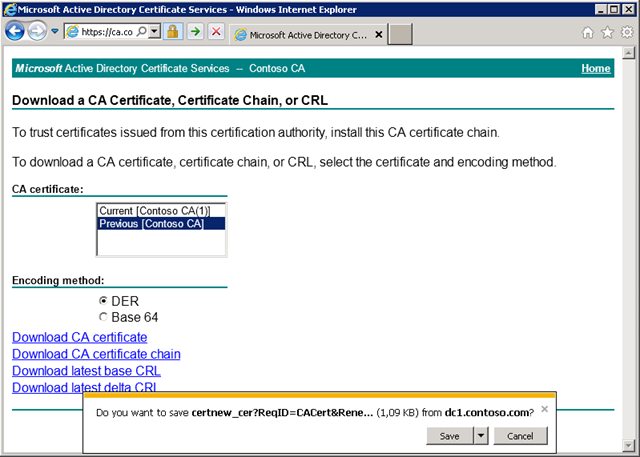
Task: Click Cancel in the download prompt
Action: (520, 436)
